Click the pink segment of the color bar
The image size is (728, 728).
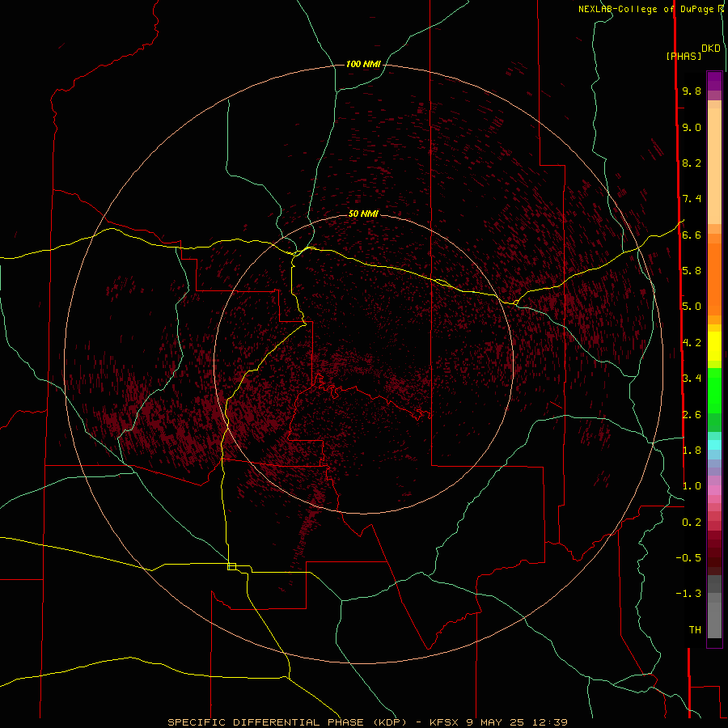(714, 490)
